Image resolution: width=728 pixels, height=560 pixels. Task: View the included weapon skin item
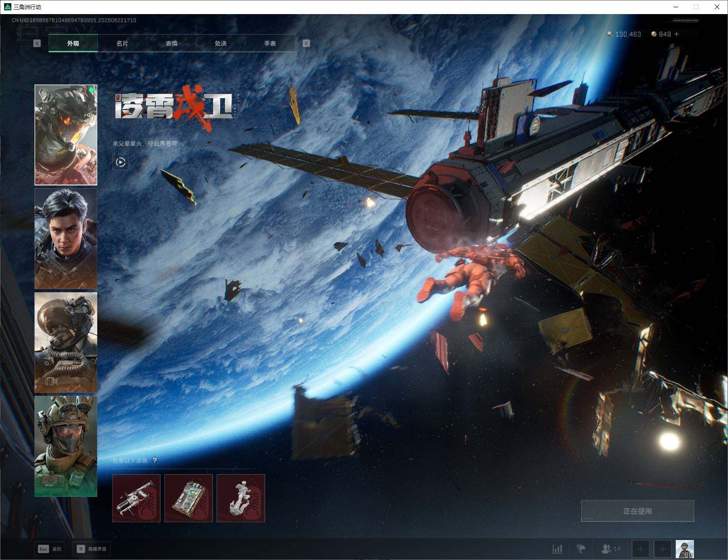(x=136, y=498)
